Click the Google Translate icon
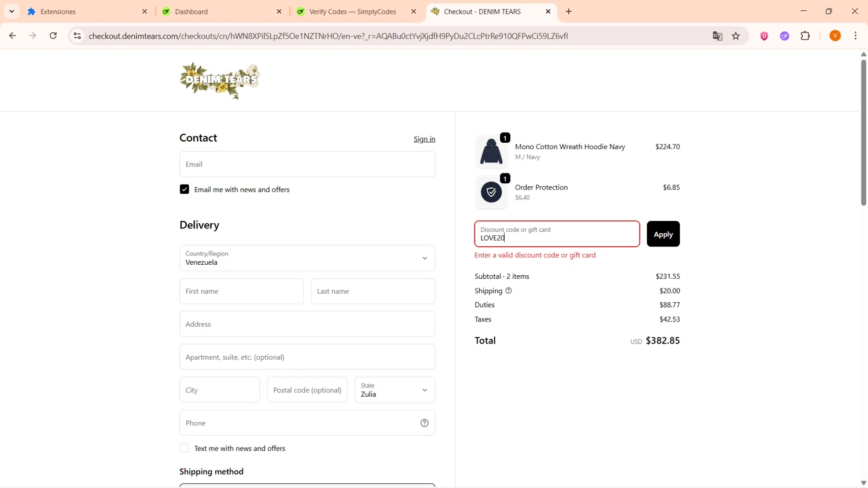 tap(718, 36)
